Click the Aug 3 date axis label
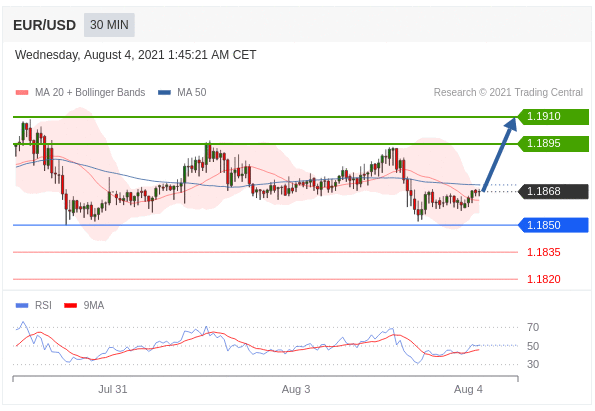 pos(296,389)
